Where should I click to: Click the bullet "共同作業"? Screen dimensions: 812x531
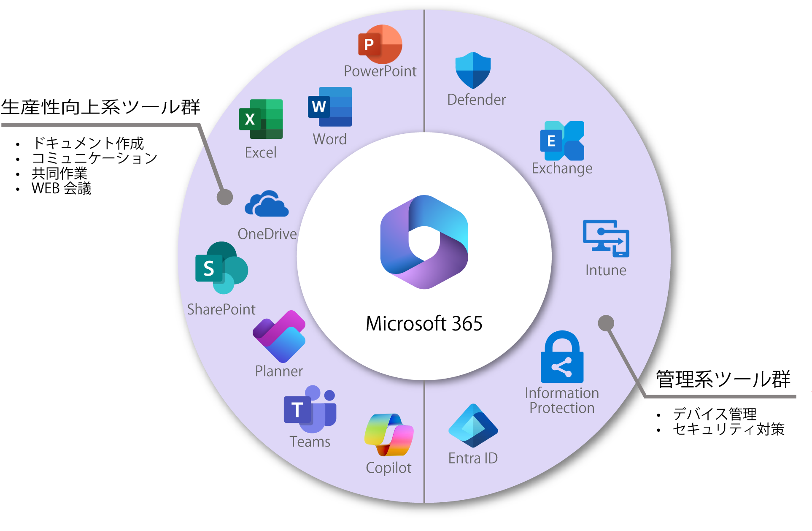(x=59, y=173)
